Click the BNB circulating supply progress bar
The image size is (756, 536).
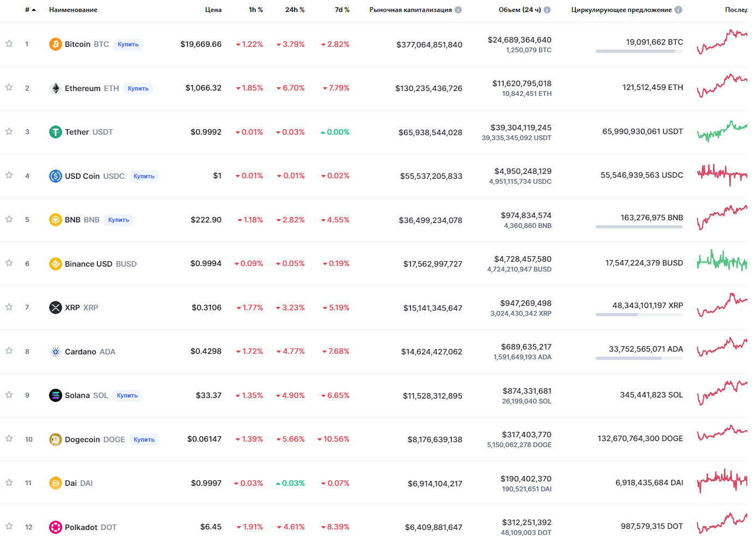coord(639,227)
